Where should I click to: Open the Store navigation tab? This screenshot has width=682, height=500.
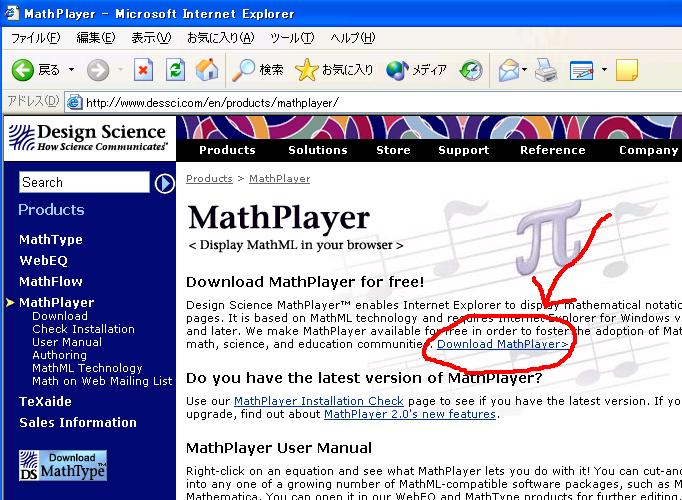tap(393, 150)
